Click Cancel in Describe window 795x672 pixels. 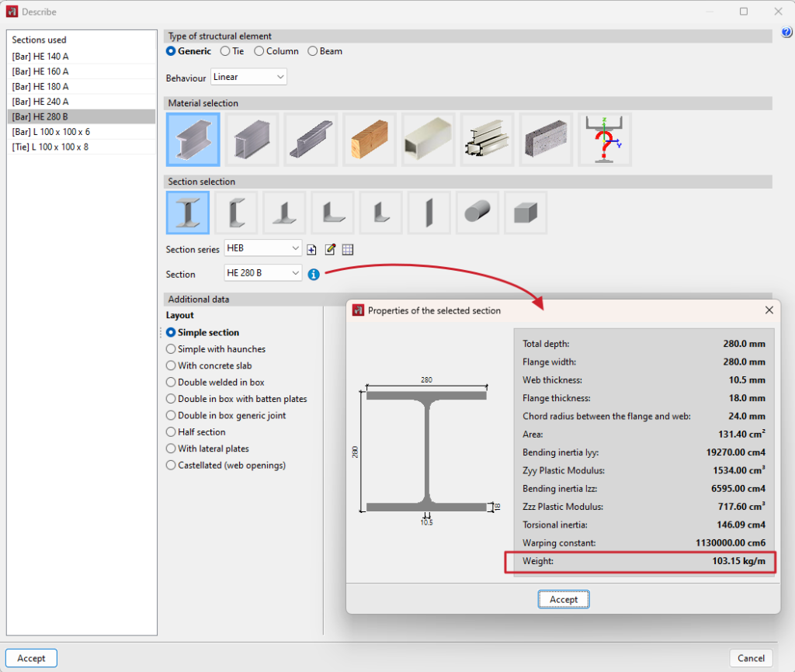(751, 658)
